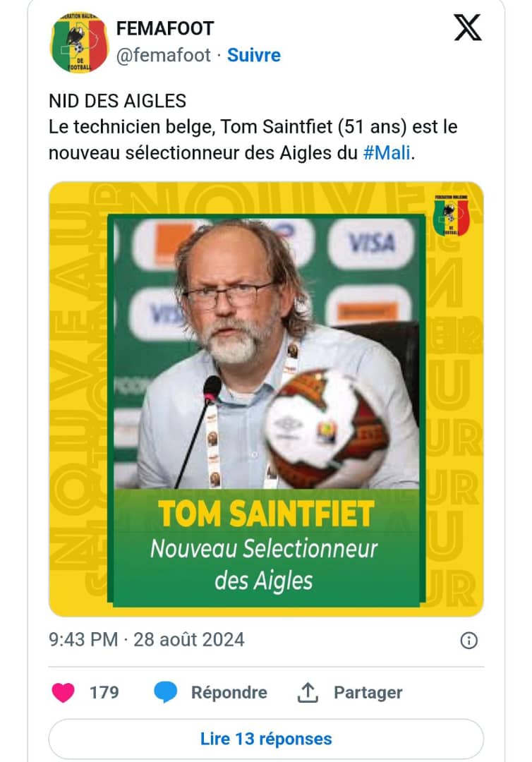
Task: Click the 179 likes count
Action: coord(104,693)
